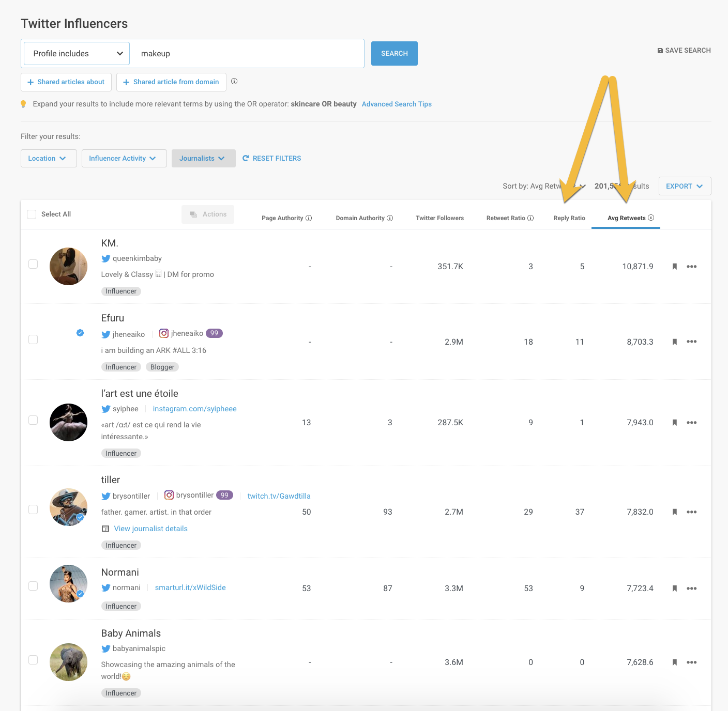Click info icon beside Domain Authority header
Viewport: 728px width, 711px height.
[390, 218]
